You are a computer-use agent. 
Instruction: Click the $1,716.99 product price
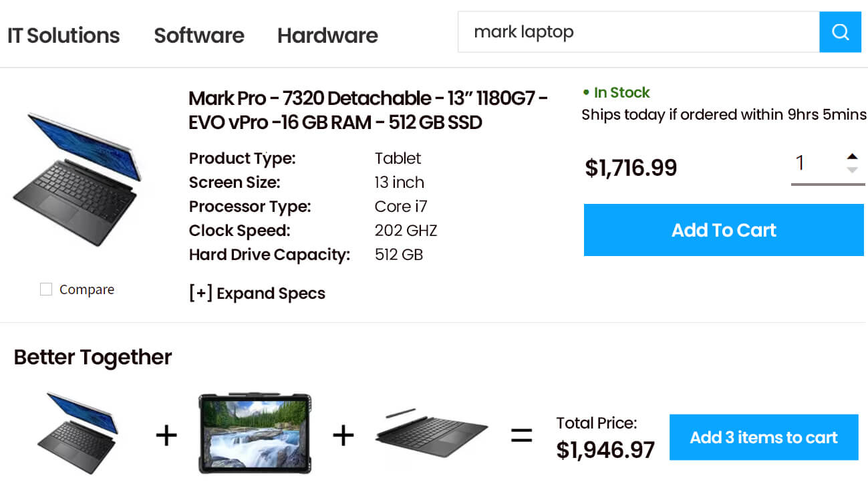(x=631, y=168)
